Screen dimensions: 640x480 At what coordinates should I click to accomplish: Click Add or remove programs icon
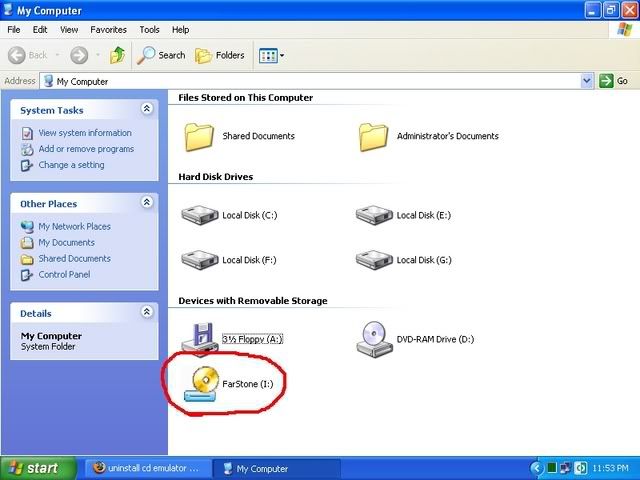(x=27, y=149)
